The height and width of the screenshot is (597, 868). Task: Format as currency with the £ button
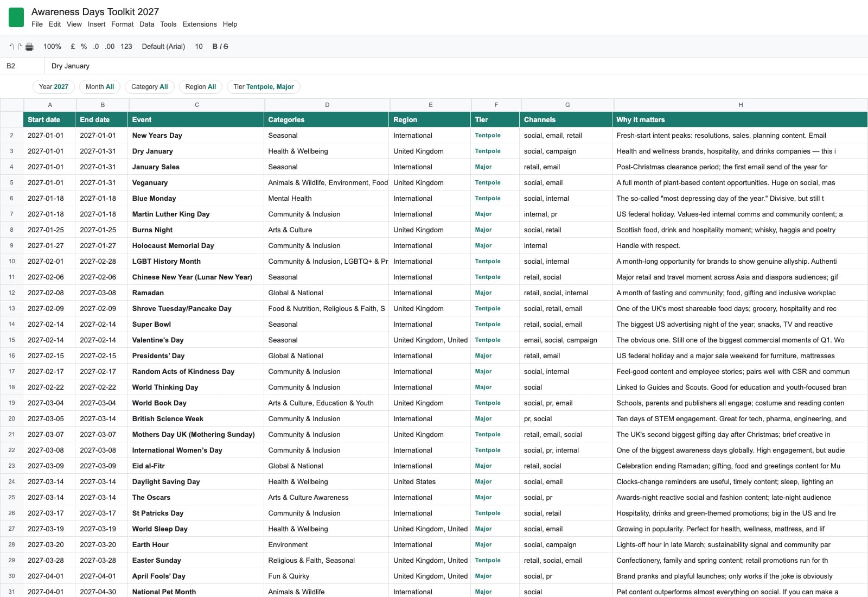(73, 47)
